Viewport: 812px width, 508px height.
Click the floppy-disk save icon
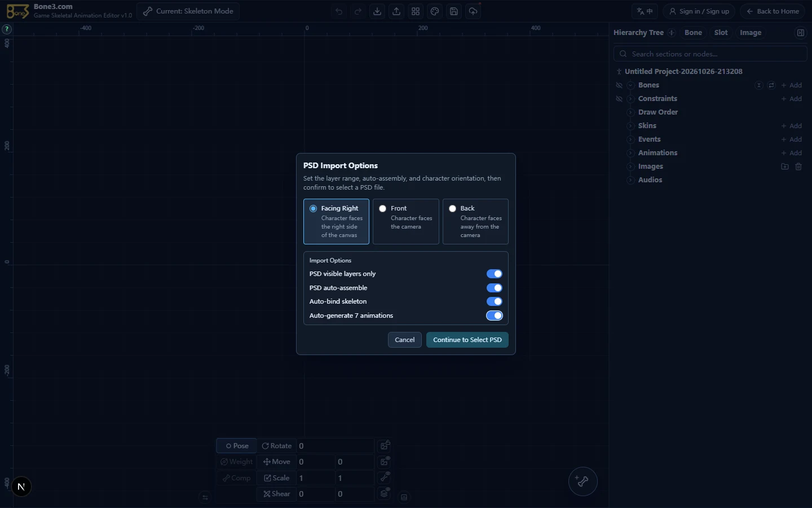(x=454, y=11)
